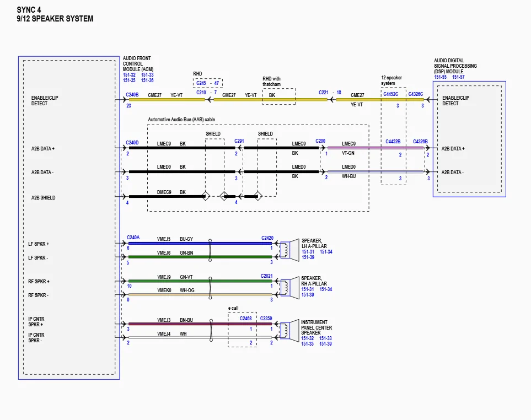The width and height of the screenshot is (531, 420).
Task: Click the BU-GY wire color label
Action: pos(186,239)
